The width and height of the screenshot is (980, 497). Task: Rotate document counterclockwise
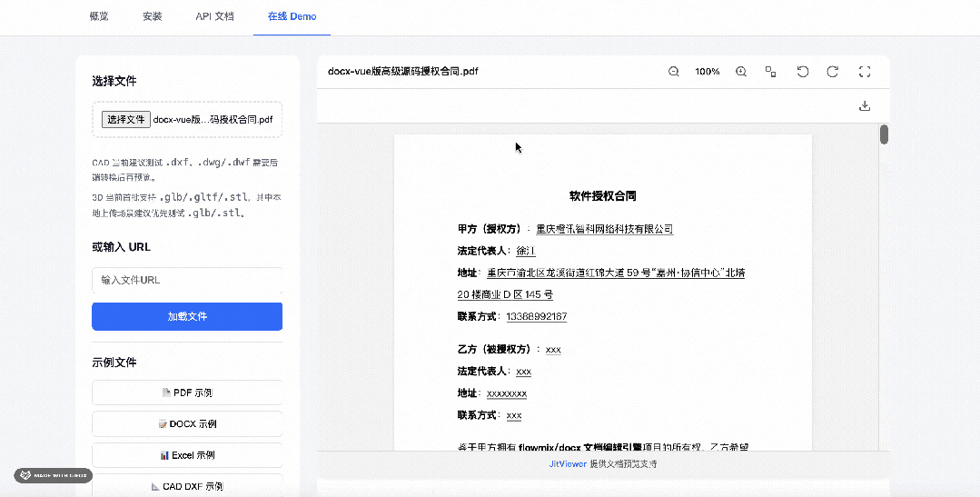(x=803, y=72)
